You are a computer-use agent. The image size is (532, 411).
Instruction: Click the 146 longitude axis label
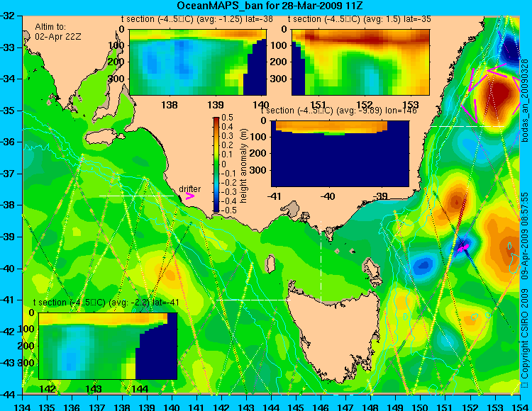point(321,407)
